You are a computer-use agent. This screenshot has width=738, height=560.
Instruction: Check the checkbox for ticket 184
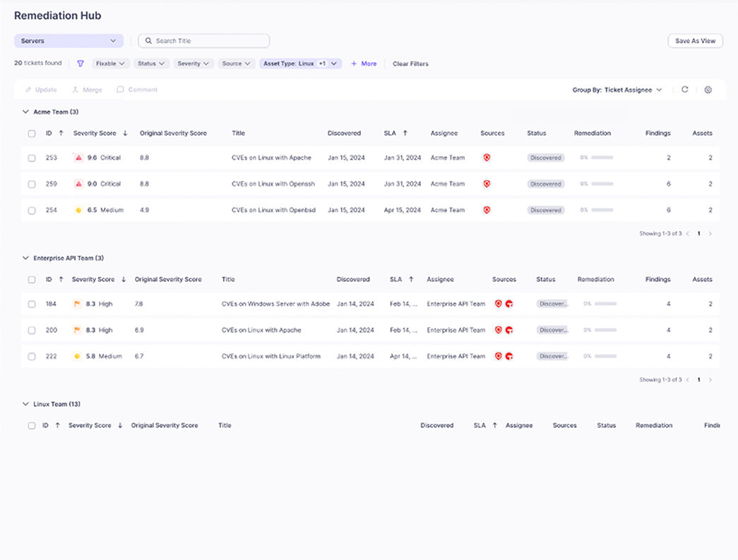coord(32,304)
